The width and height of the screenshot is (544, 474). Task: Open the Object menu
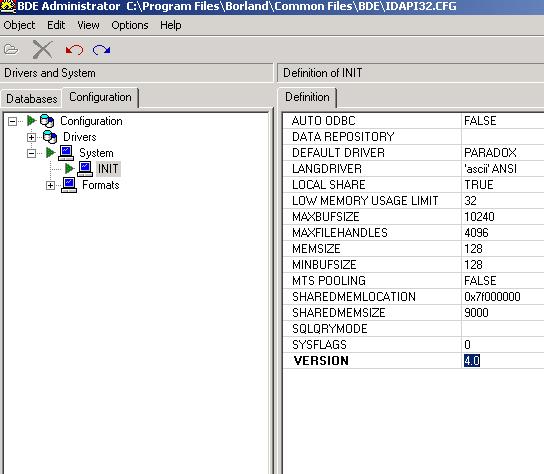click(x=19, y=25)
